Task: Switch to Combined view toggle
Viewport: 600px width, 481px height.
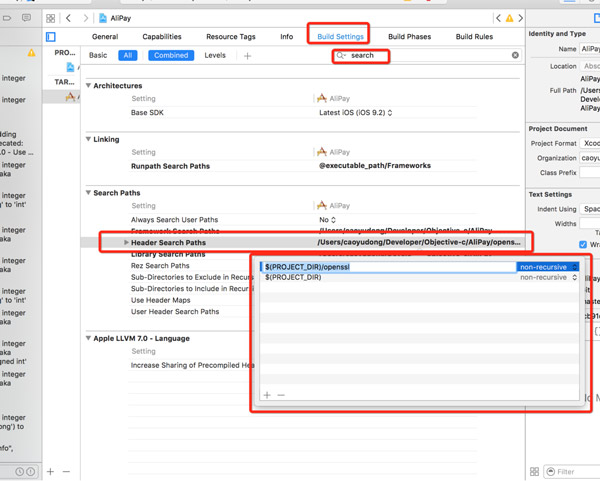Action: pos(170,56)
